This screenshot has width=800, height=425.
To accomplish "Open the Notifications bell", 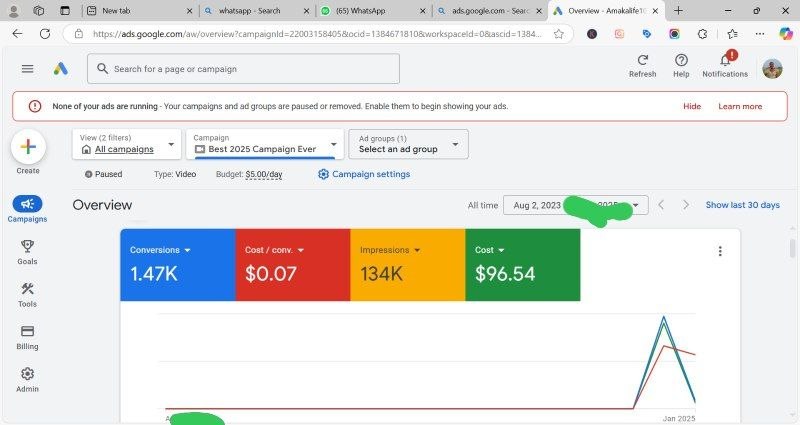I will point(725,62).
